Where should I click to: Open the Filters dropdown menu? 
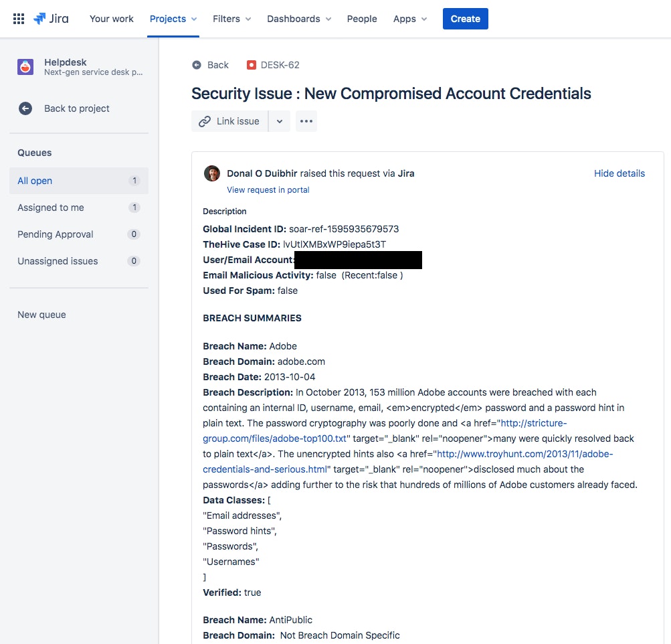point(231,19)
